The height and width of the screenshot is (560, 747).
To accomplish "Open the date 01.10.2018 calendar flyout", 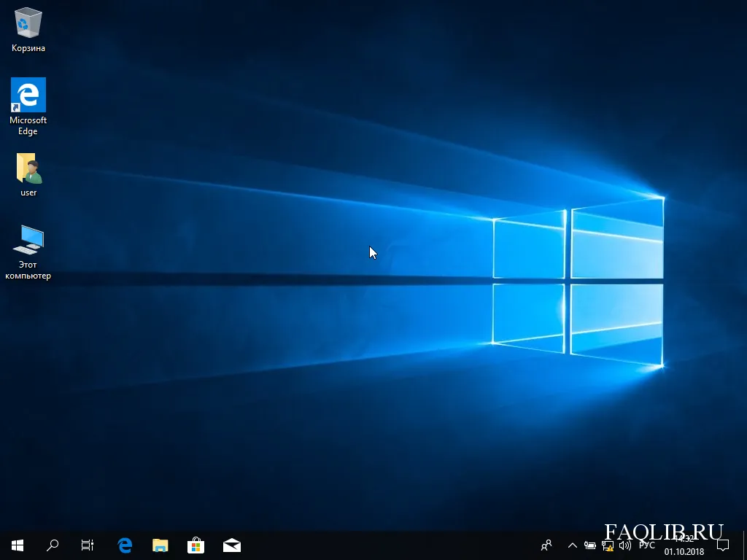I will tap(684, 552).
